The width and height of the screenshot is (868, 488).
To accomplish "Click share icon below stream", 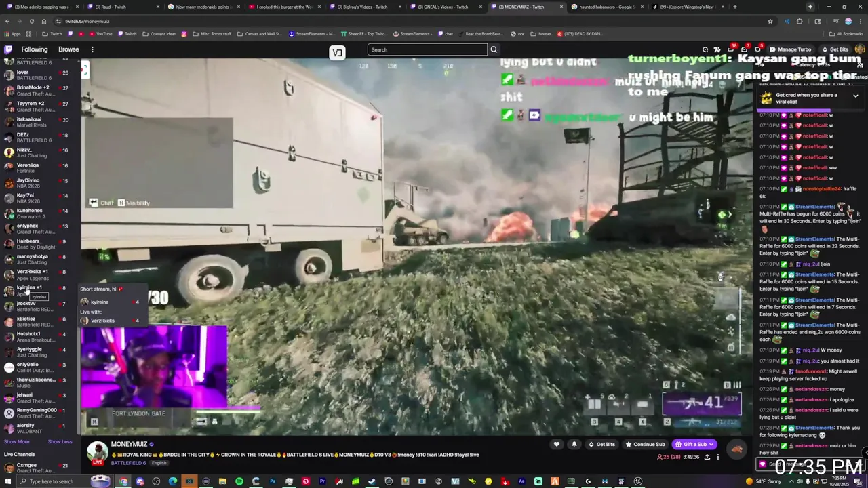I will point(707,457).
